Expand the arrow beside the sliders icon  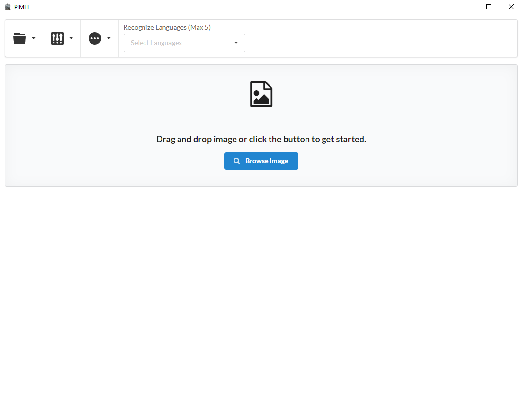pyautogui.click(x=71, y=39)
